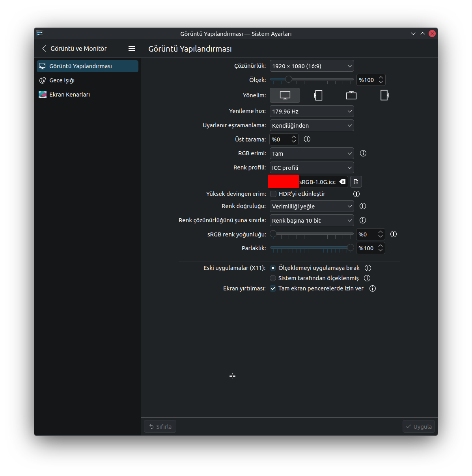Choose rotate-right portrait orientation icon
Viewport: 472px width, 476px height.
(384, 95)
